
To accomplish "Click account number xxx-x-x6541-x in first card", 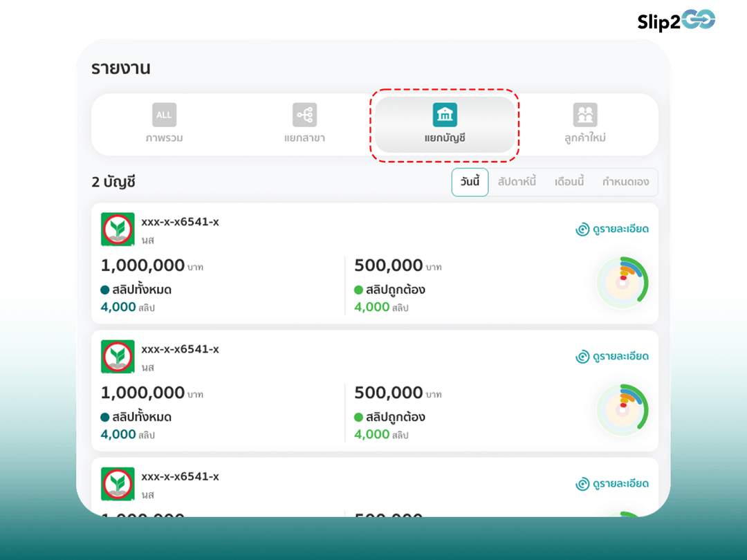I will coord(180,222).
